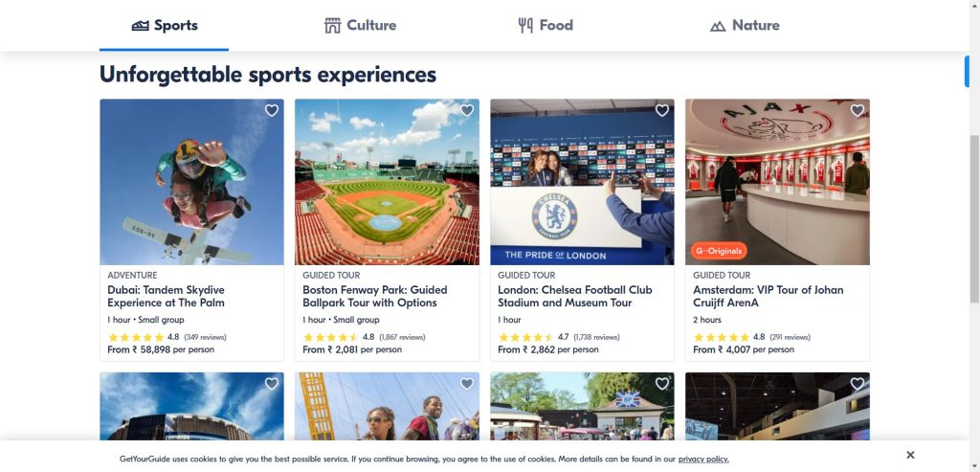Click the page vertical scrollbar thumb

point(974,220)
